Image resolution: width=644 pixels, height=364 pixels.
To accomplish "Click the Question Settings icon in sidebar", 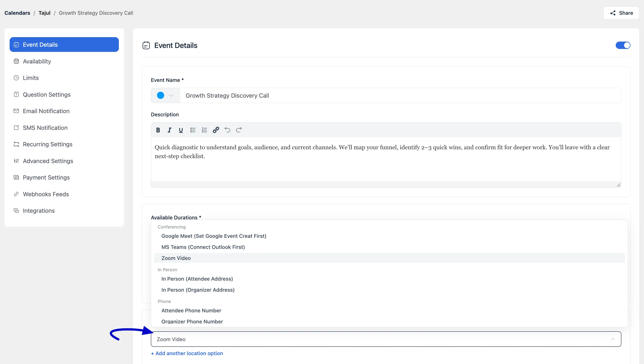I will pyautogui.click(x=16, y=94).
